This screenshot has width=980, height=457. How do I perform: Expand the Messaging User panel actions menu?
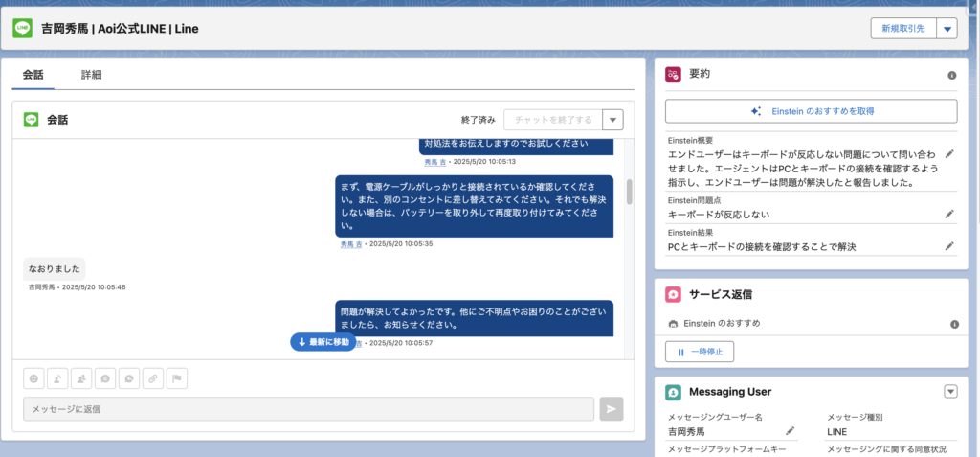[949, 391]
